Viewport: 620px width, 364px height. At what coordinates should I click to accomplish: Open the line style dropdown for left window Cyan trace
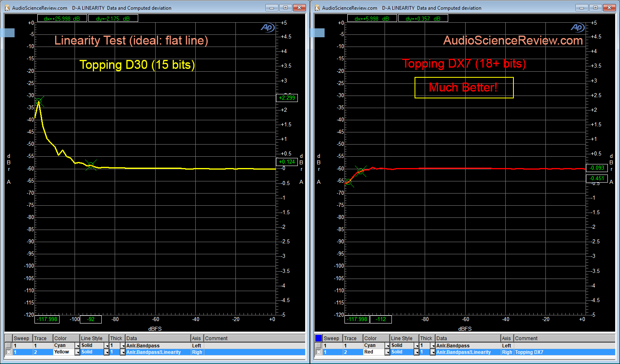coord(107,346)
